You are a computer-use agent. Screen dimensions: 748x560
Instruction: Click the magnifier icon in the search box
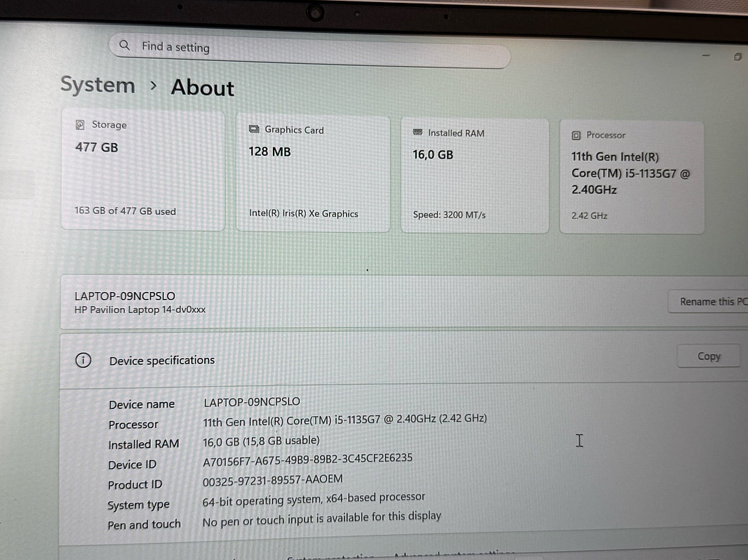[x=124, y=46]
